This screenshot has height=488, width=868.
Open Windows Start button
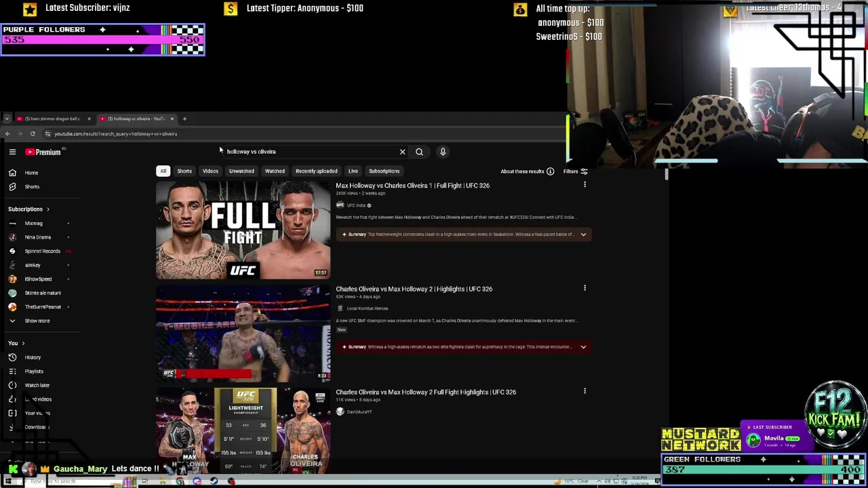(x=7, y=481)
